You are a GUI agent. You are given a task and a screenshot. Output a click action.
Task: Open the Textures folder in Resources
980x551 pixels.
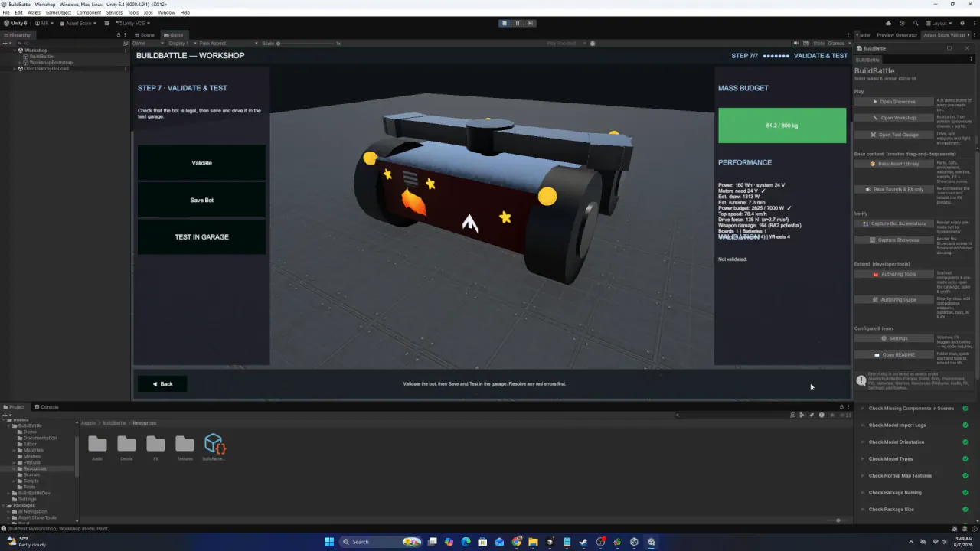(185, 448)
